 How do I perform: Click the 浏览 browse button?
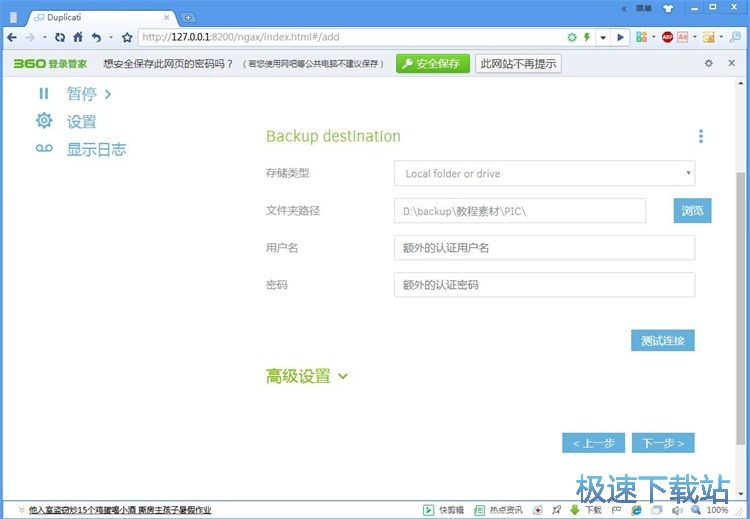click(692, 210)
